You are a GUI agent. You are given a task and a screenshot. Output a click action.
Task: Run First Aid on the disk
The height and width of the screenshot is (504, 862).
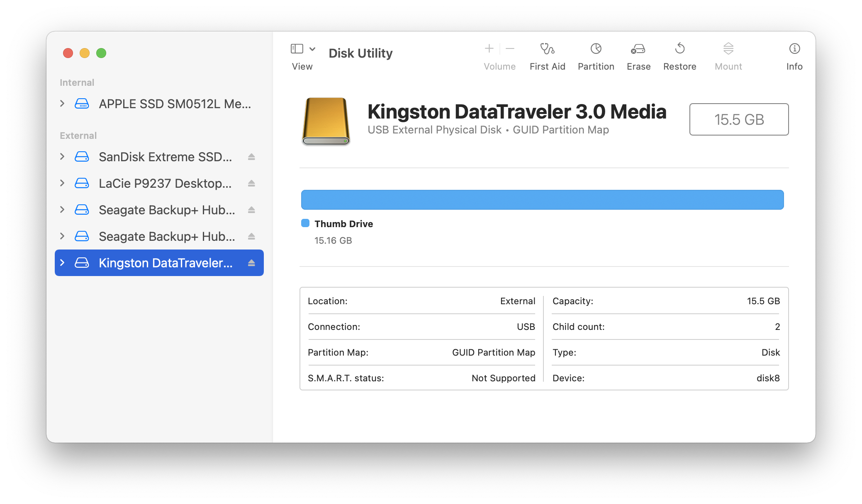click(547, 48)
